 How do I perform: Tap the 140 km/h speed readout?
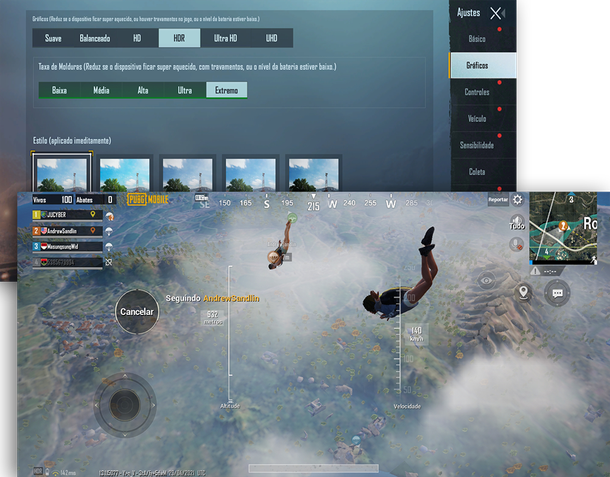(x=416, y=334)
